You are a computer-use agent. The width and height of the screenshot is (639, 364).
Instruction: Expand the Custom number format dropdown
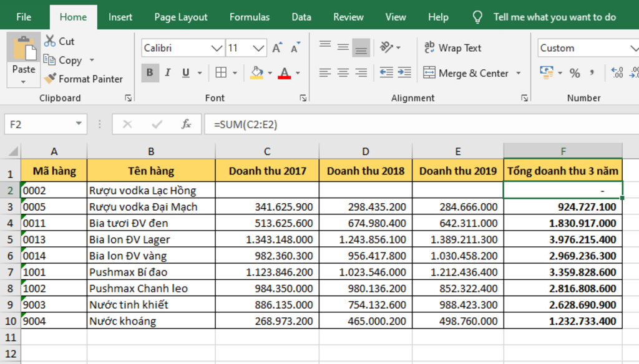point(633,48)
